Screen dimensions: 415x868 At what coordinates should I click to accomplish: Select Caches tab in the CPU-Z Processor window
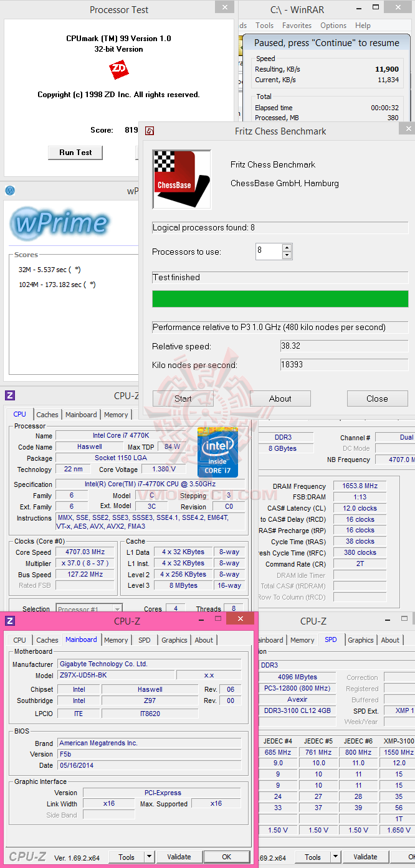47,415
